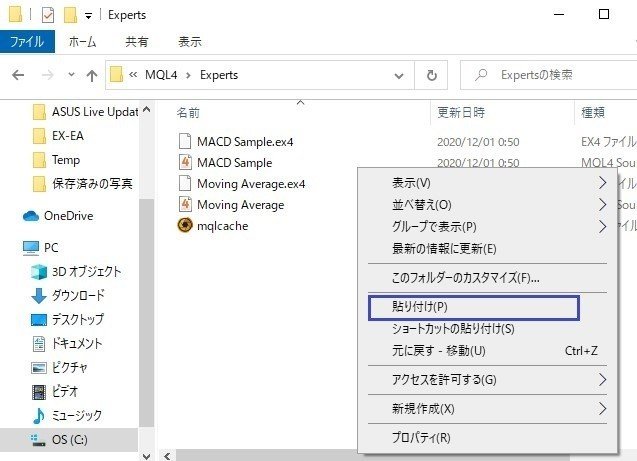The image size is (637, 461).
Task: Select the MACD Sample MQL4 source file icon
Action: click(x=185, y=162)
